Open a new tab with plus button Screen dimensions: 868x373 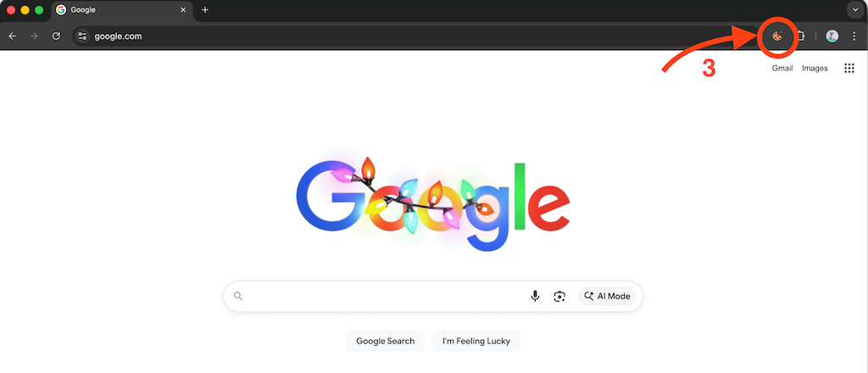tap(205, 10)
